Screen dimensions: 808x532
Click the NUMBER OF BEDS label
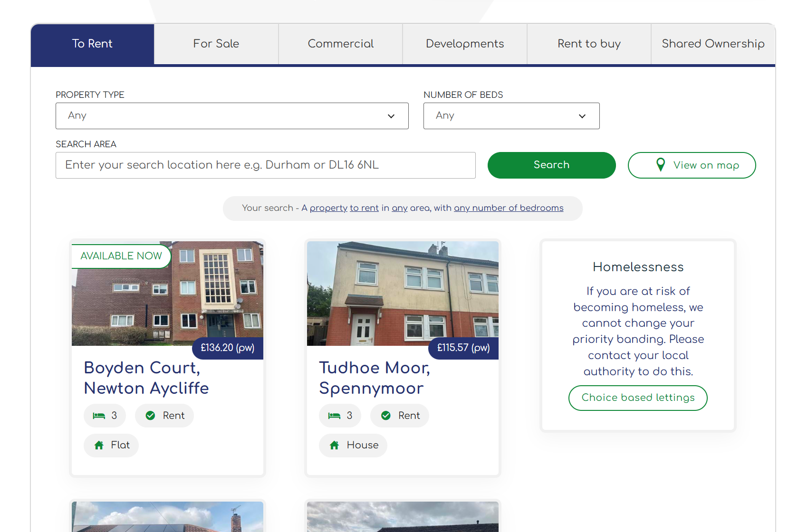click(463, 95)
